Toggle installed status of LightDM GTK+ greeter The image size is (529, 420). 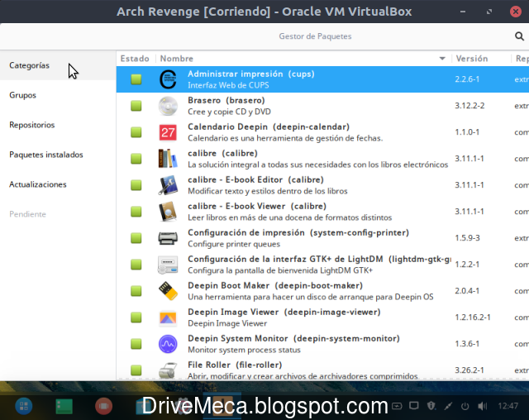click(136, 265)
